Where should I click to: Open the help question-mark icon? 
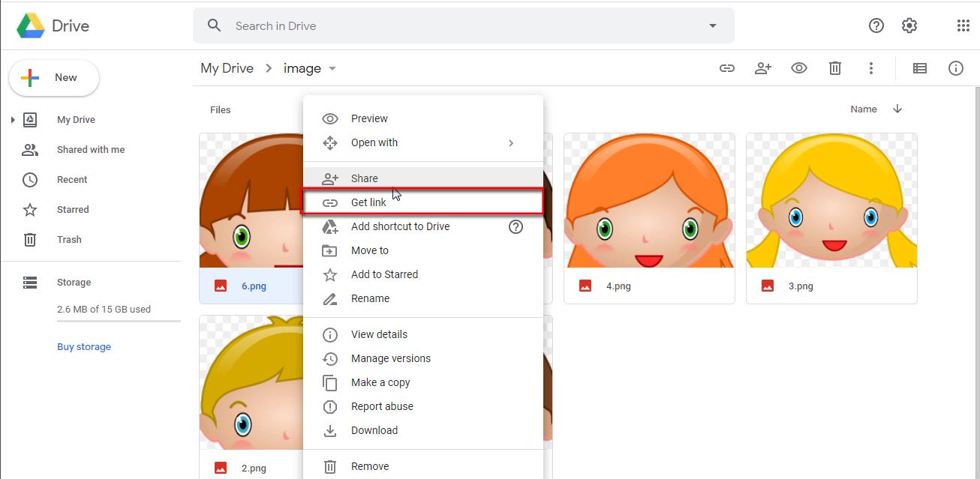[876, 25]
